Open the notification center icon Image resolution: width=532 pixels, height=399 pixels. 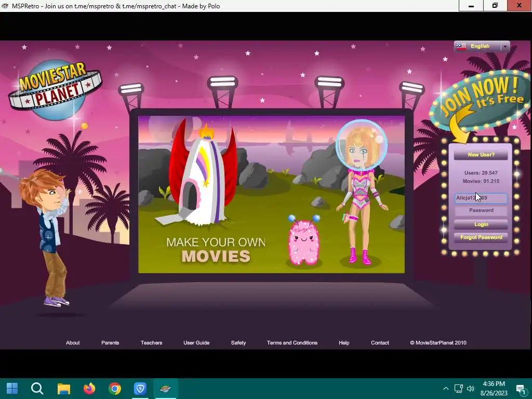point(521,389)
